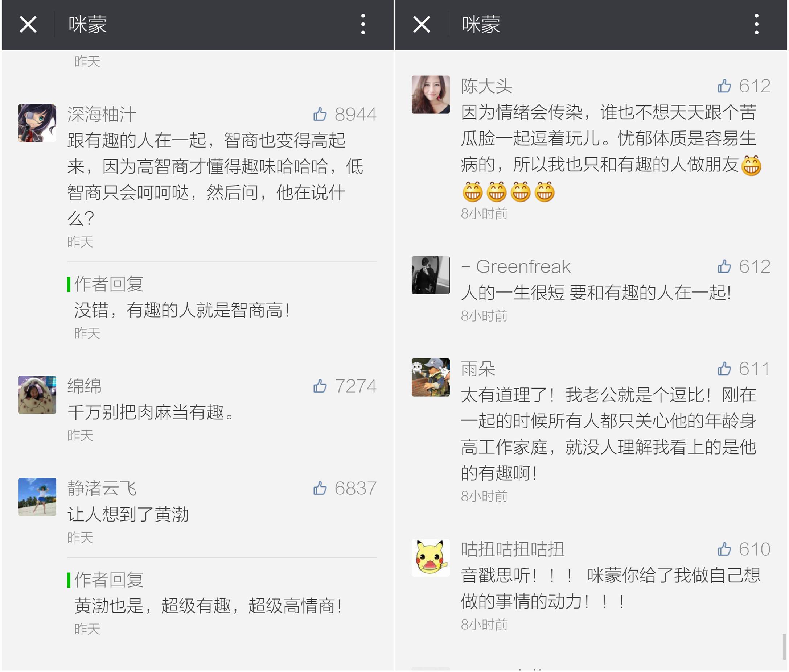
Task: Close the right 咪蒙 page
Action: (422, 25)
